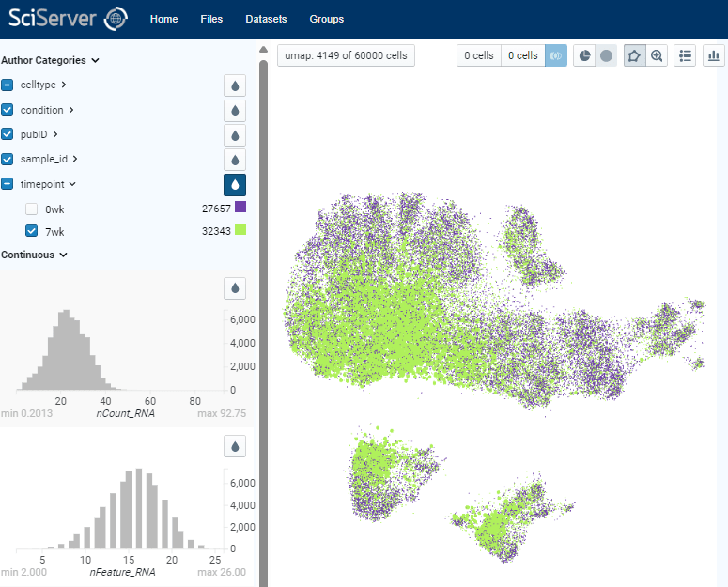
Task: Click the left panel vertical scrollbar
Action: (263, 323)
